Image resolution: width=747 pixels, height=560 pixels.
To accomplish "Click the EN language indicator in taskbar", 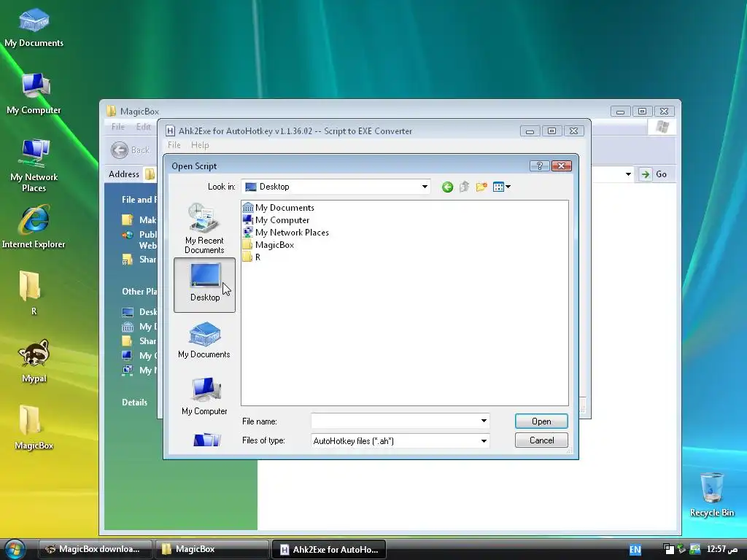I will point(635,550).
